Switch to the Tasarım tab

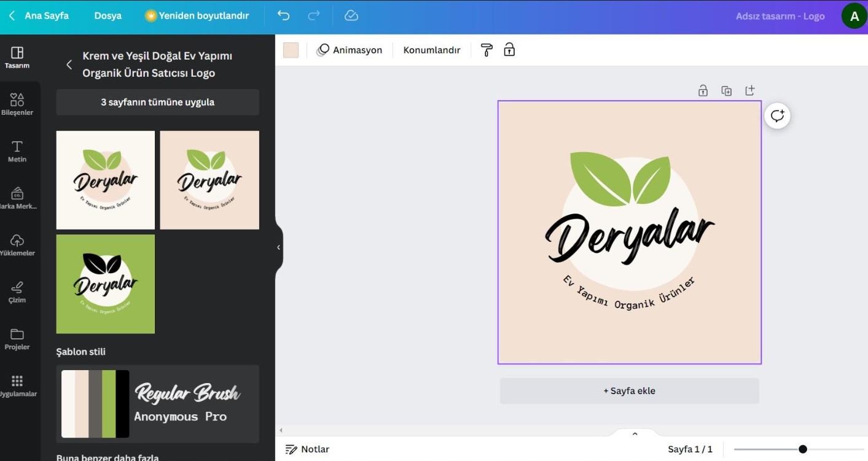tap(17, 57)
